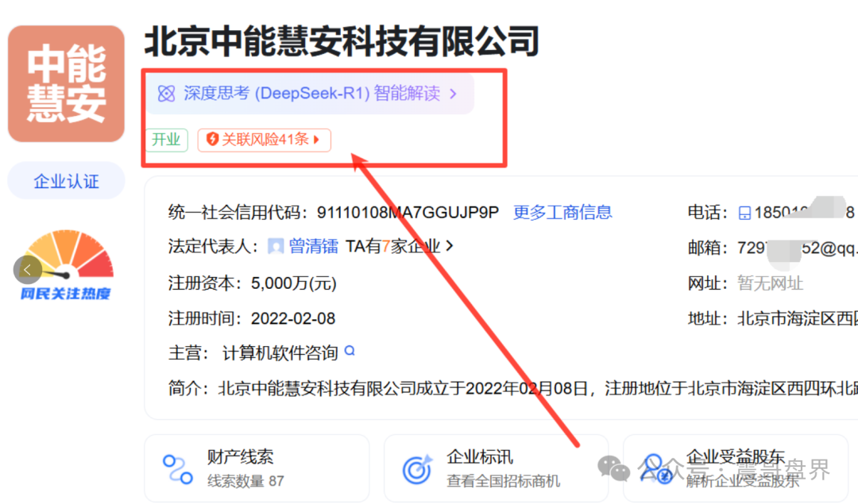858x504 pixels.
Task: Open 更多工商信息 link
Action: tap(562, 212)
